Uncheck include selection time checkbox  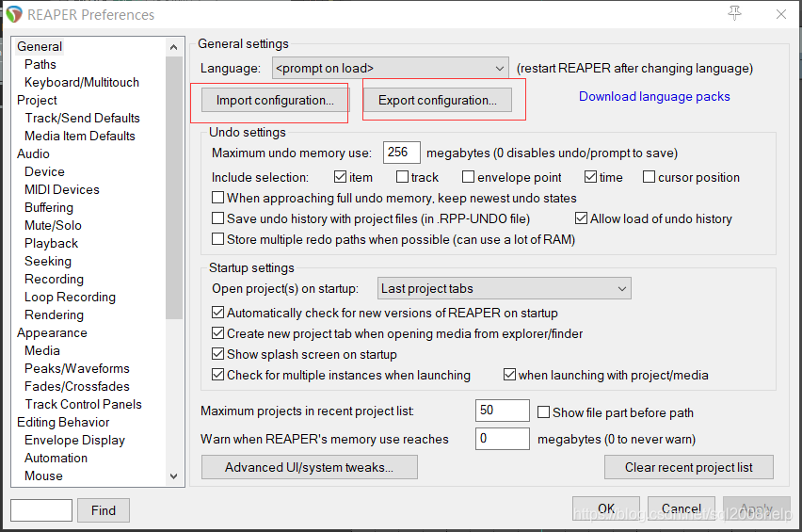point(591,177)
